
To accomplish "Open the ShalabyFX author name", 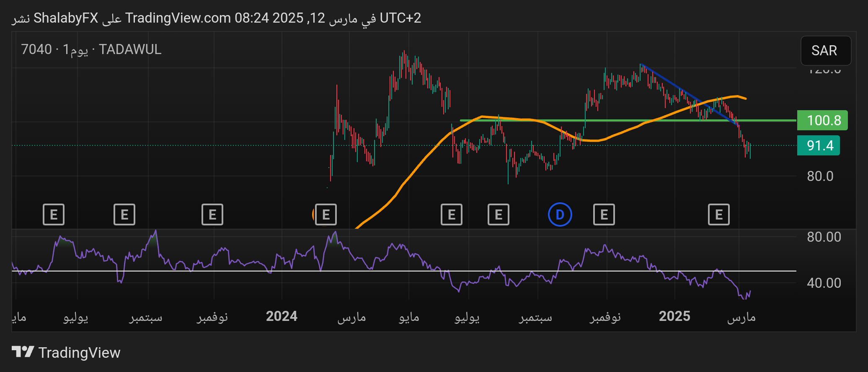I will pyautogui.click(x=66, y=18).
